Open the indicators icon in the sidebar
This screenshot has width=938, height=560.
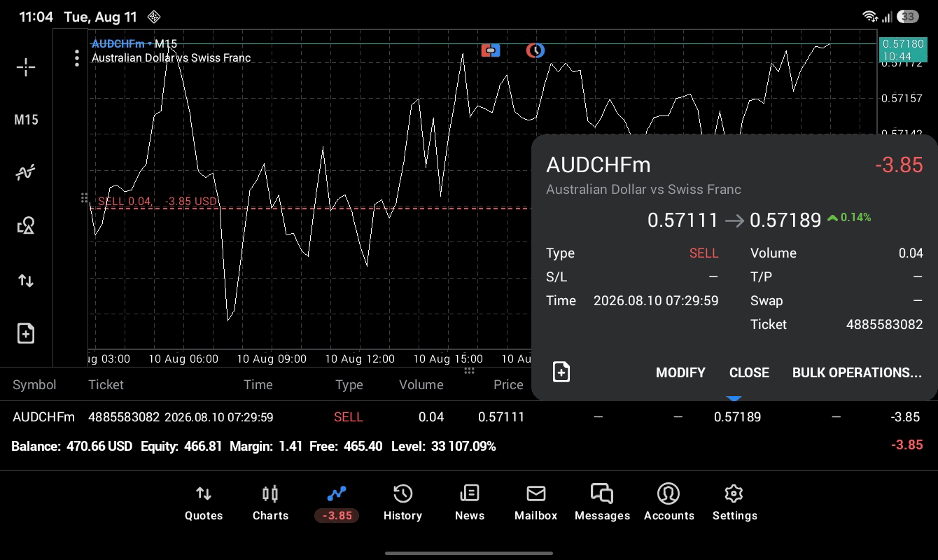tap(26, 172)
